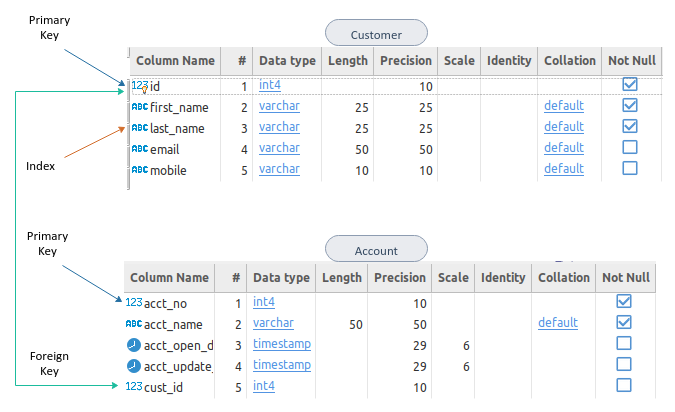Image resolution: width=675 pixels, height=412 pixels.
Task: Click the 123 icon next to cust_id
Action: [x=134, y=386]
